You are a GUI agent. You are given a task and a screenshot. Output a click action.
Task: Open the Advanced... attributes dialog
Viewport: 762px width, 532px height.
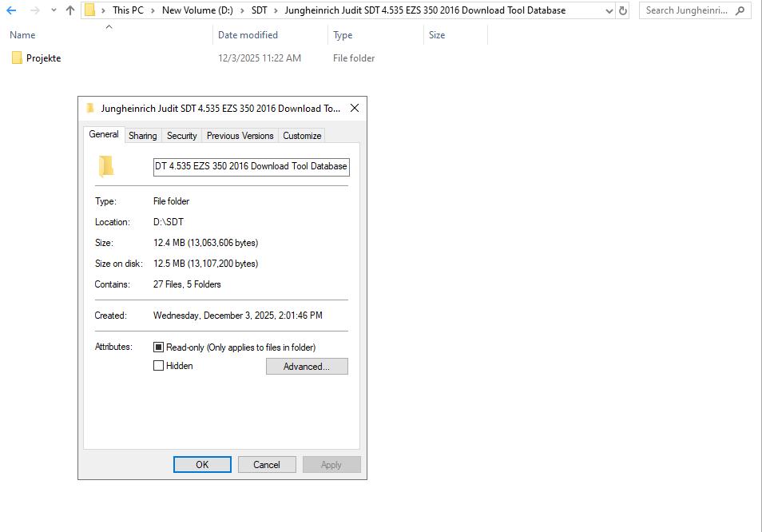pyautogui.click(x=307, y=367)
